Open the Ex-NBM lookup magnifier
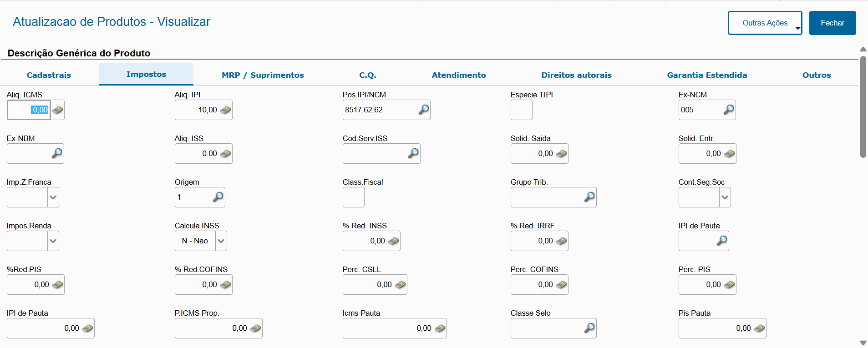The height and width of the screenshot is (348, 868). click(x=57, y=153)
